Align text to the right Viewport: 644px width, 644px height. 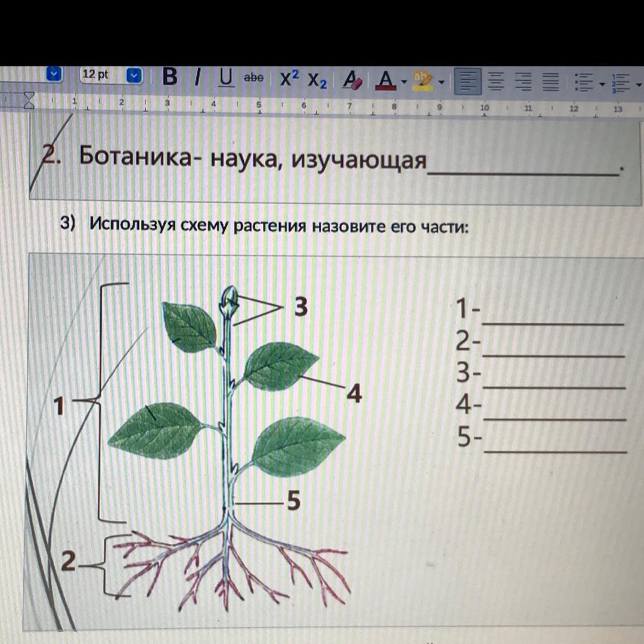click(524, 82)
